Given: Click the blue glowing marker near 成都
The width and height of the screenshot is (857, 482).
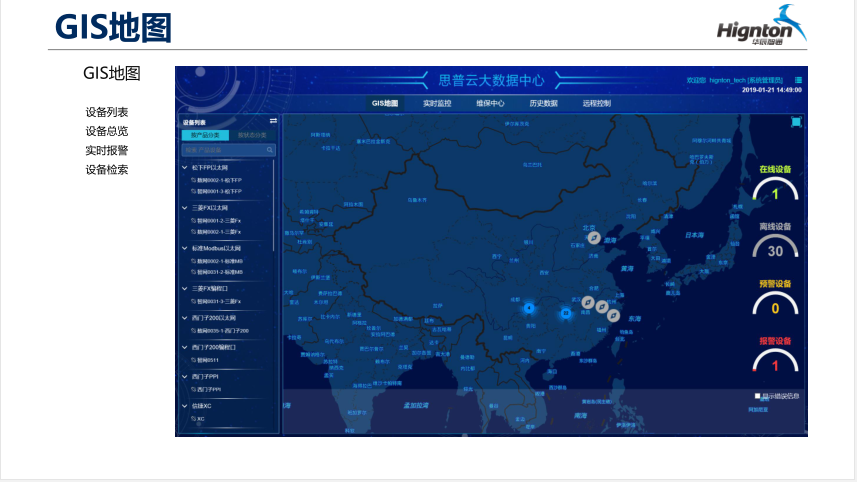Looking at the screenshot, I should 530,309.
